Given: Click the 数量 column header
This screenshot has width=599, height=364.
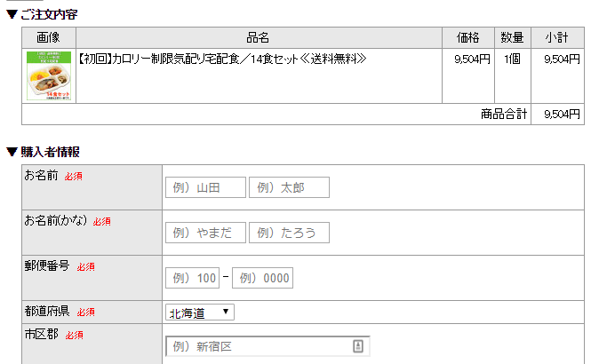Looking at the screenshot, I should (x=512, y=37).
